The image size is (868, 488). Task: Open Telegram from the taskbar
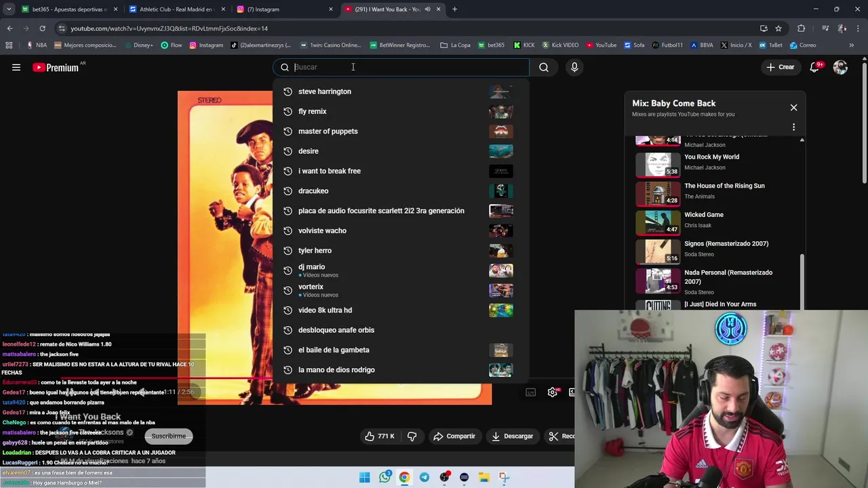(425, 478)
